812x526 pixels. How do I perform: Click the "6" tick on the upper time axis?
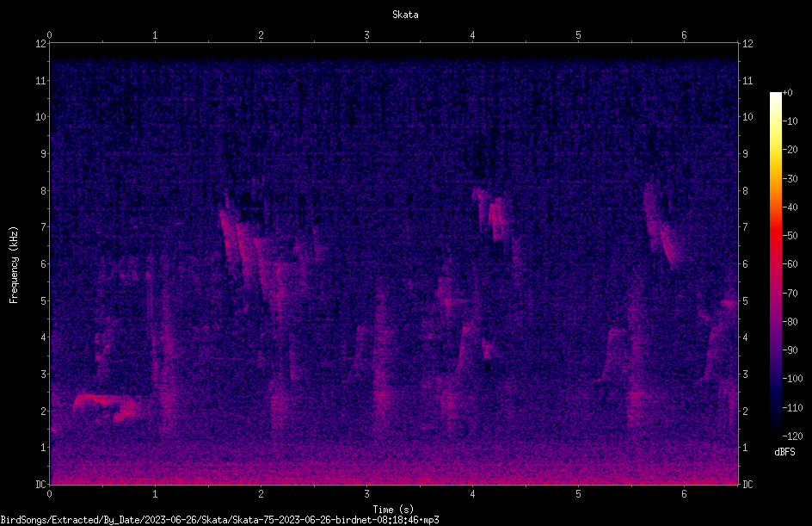point(684,35)
